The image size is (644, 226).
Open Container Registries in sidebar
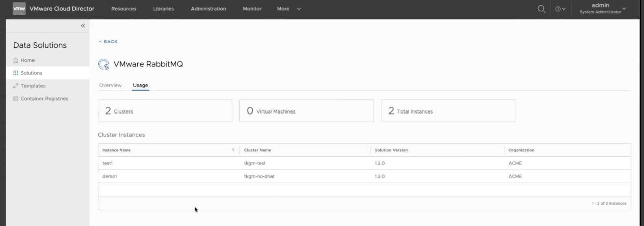[44, 99]
